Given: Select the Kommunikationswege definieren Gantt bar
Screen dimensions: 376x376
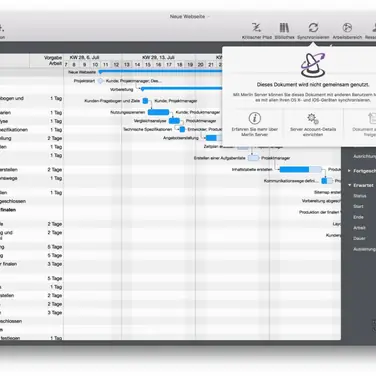Looking at the screenshot, I should coord(327,181).
